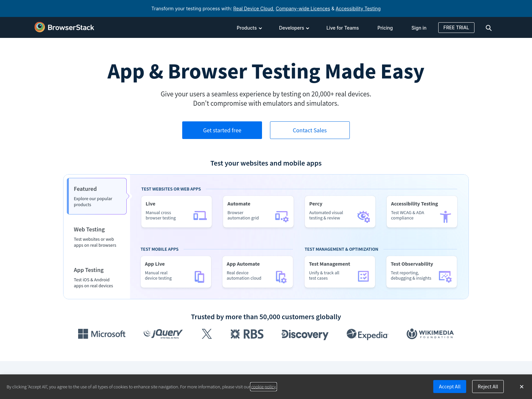Click the Accessibility Testing person icon
This screenshot has height=399, width=532.
point(446,216)
